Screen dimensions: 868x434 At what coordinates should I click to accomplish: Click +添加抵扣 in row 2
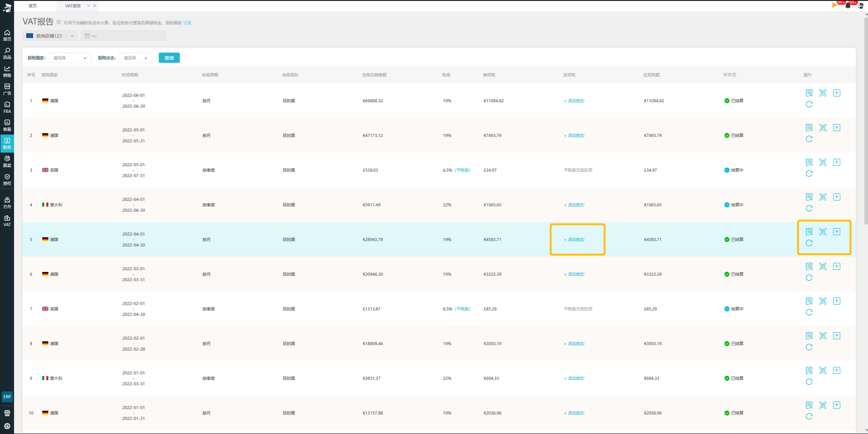tap(574, 136)
